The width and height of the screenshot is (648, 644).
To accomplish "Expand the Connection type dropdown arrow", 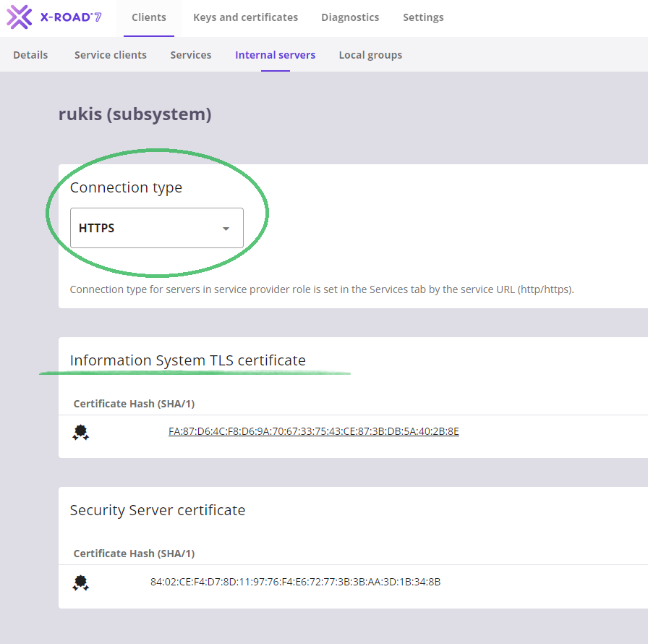I will coord(226,229).
